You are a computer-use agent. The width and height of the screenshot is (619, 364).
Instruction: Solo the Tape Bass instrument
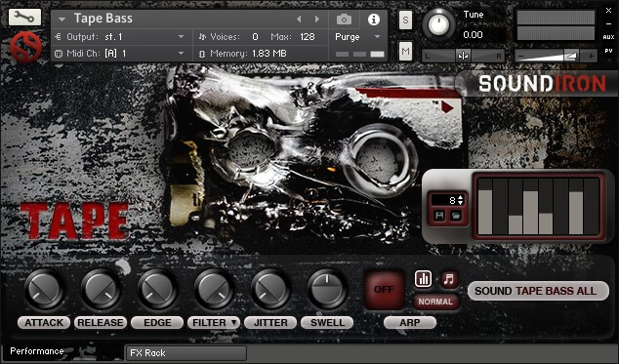point(405,20)
